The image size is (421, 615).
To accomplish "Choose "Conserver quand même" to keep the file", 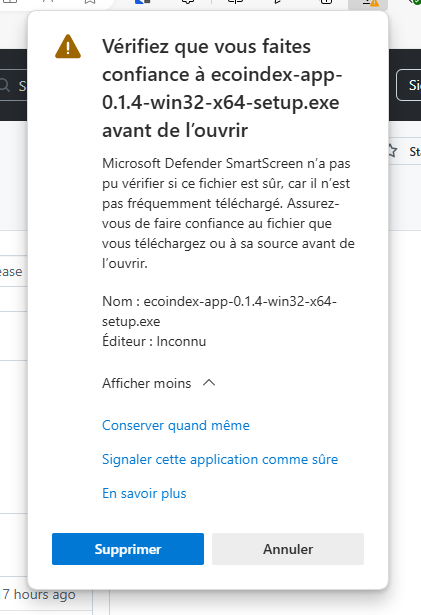I will (x=176, y=426).
